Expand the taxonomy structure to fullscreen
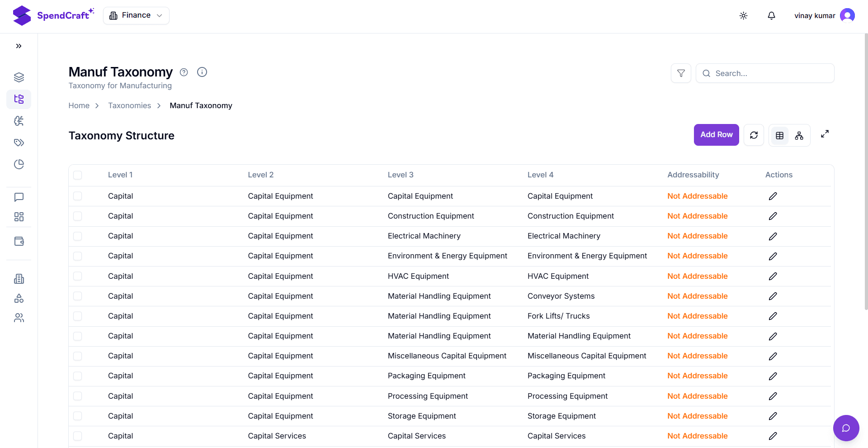Image resolution: width=868 pixels, height=448 pixels. (x=825, y=134)
